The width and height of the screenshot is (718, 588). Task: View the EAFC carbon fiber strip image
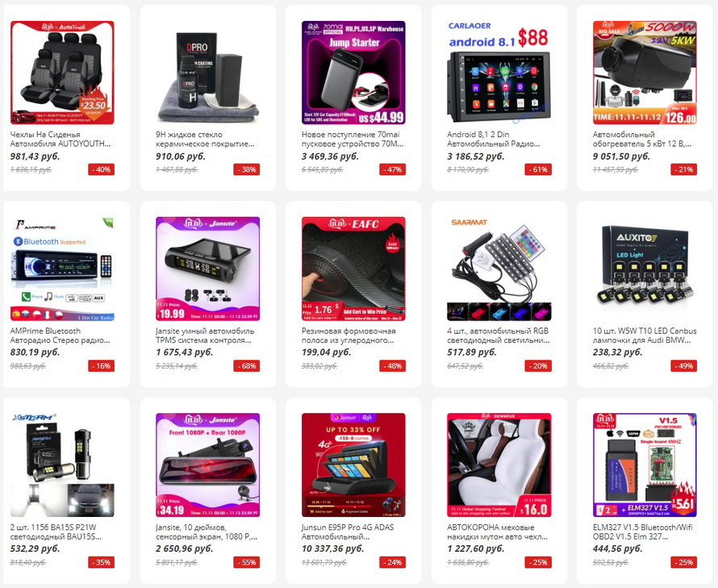coord(353,269)
